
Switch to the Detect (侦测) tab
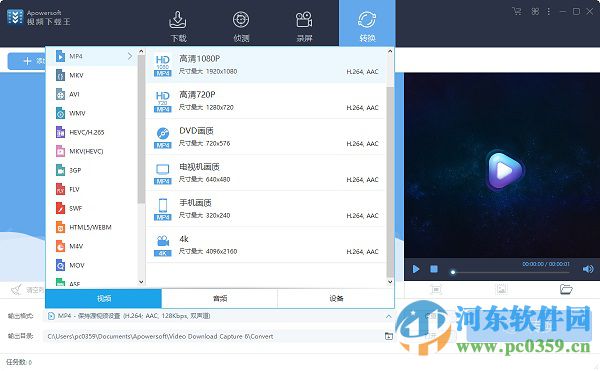coord(241,26)
